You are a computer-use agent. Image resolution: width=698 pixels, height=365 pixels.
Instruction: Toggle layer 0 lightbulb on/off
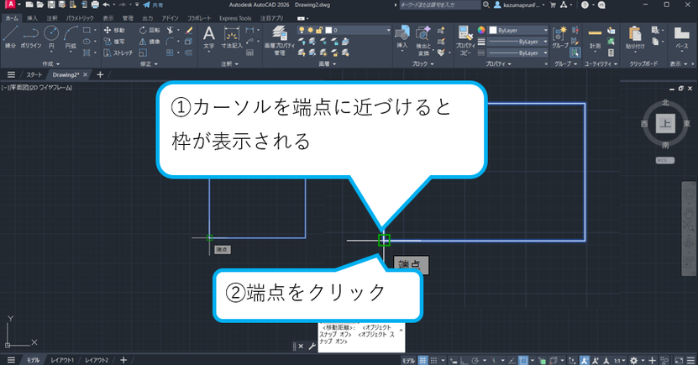point(301,30)
